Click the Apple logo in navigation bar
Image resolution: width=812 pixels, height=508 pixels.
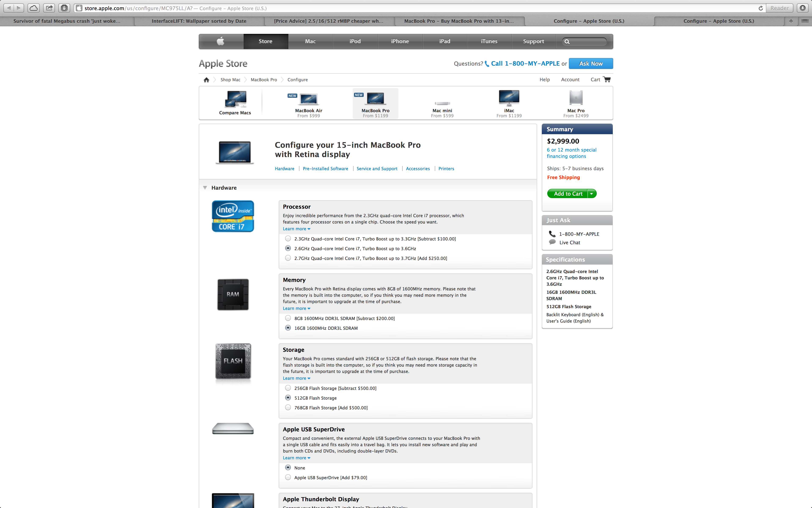221,41
